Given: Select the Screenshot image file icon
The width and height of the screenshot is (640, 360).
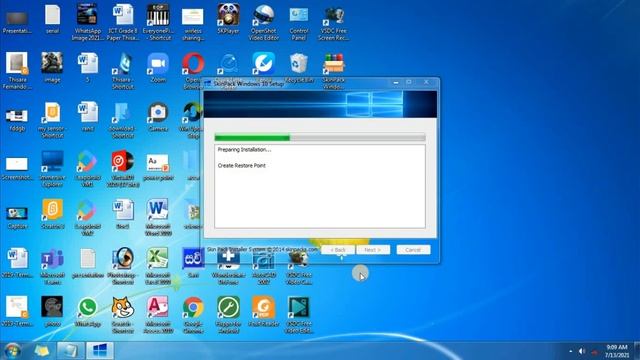Looking at the screenshot, I should [17, 169].
